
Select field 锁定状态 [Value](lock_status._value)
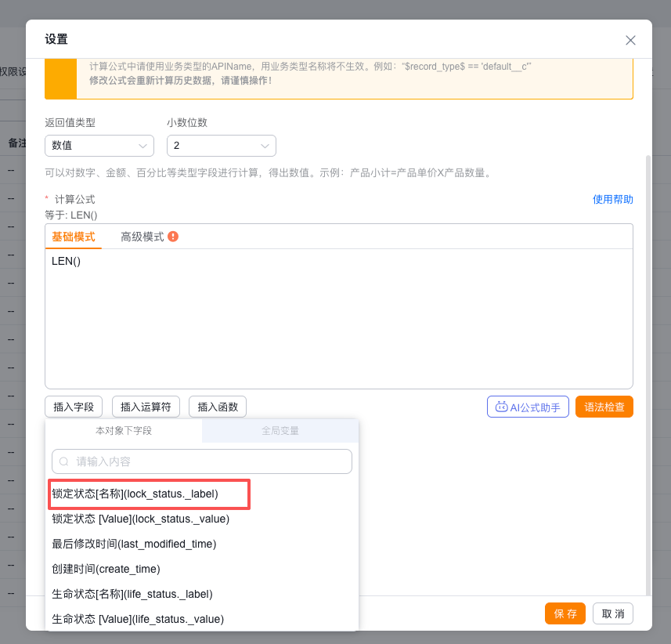(202, 519)
